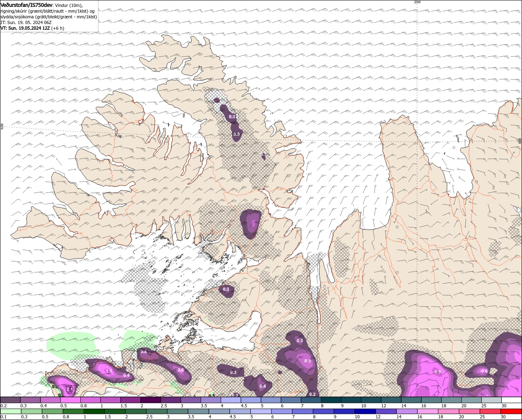Select the lower-row violet swatch labelled 14

pos(407,411)
